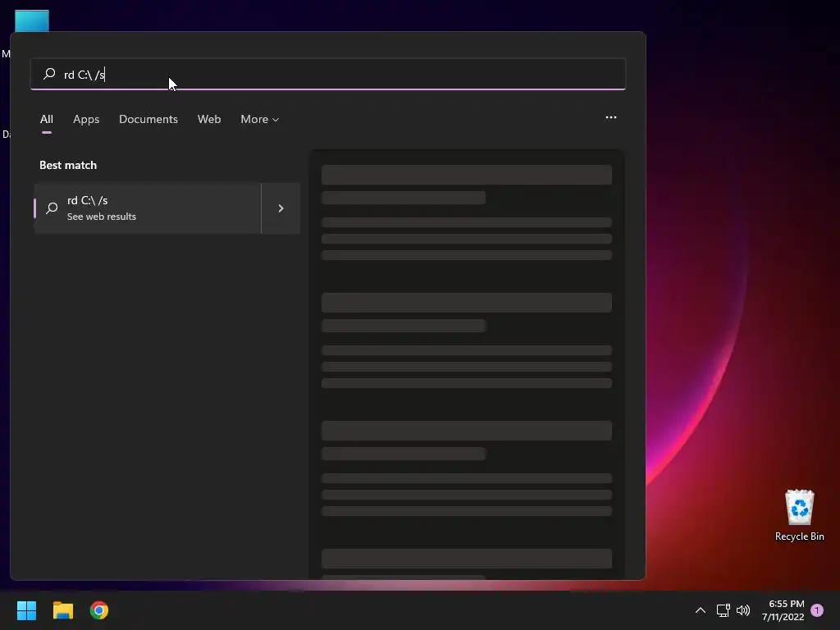Viewport: 840px width, 630px height.
Task: Select the All tab
Action: click(x=47, y=119)
